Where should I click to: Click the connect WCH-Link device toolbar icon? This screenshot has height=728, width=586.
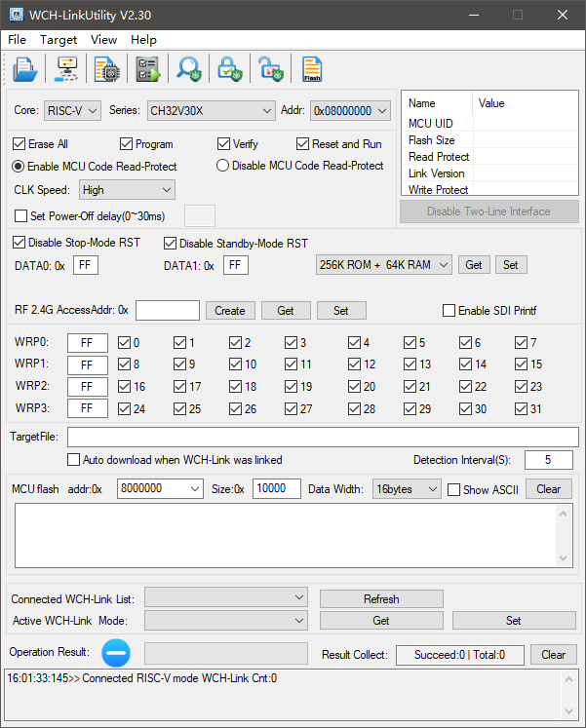tap(66, 69)
